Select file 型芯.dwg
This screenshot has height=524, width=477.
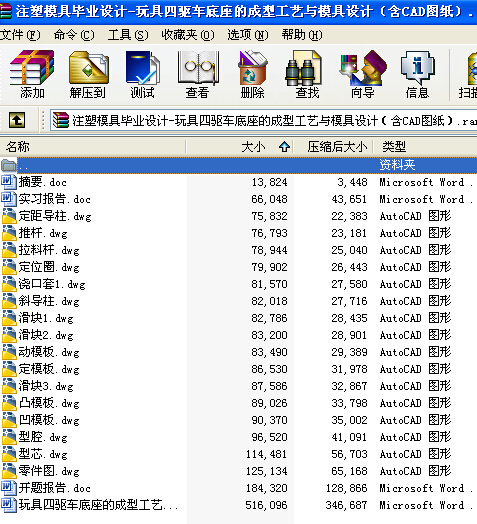point(43,454)
